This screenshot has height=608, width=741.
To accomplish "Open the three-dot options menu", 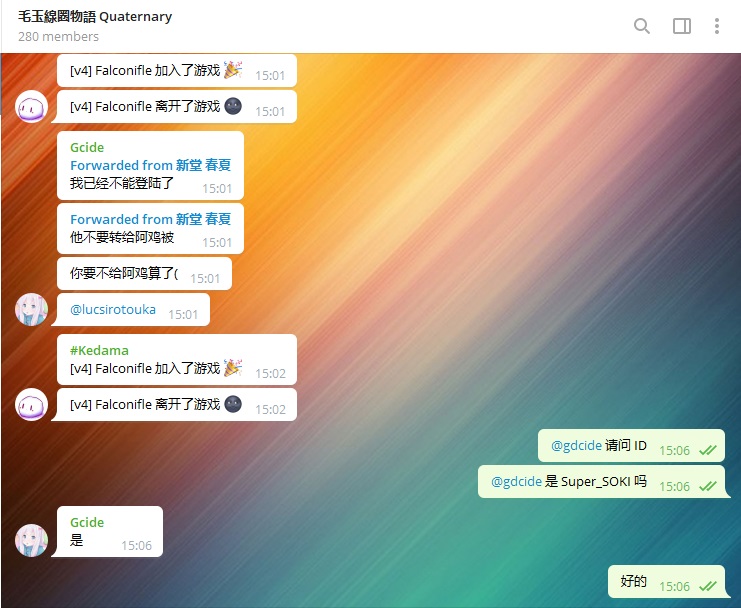I will [717, 26].
